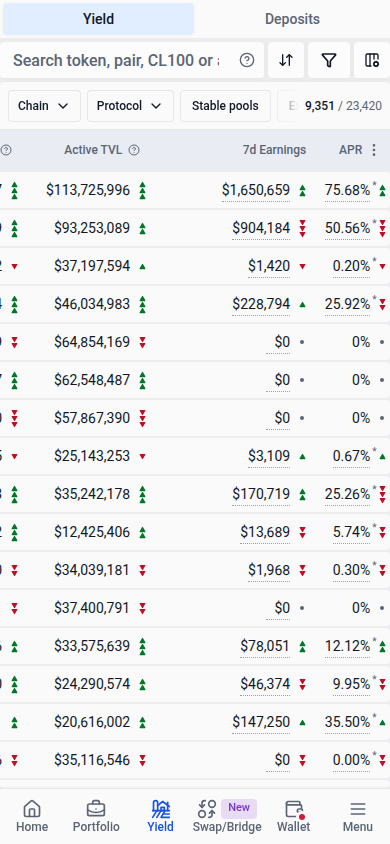Image resolution: width=390 pixels, height=844 pixels.
Task: Toggle the Stable pools filter
Action: [x=225, y=106]
